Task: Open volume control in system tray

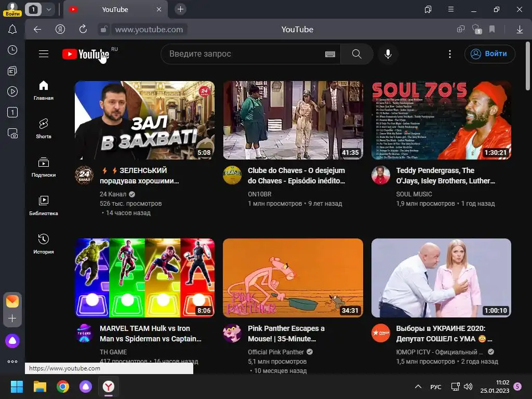Action: point(468,387)
